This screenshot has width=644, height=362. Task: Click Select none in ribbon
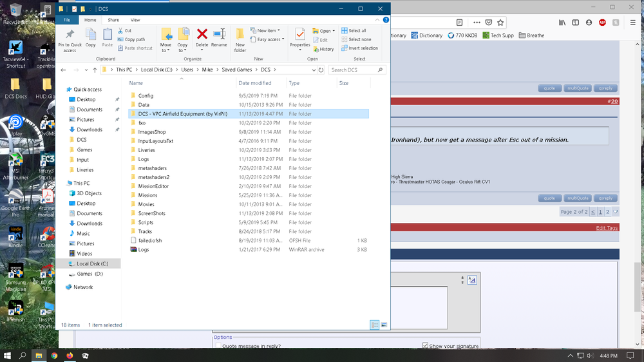[x=356, y=39]
